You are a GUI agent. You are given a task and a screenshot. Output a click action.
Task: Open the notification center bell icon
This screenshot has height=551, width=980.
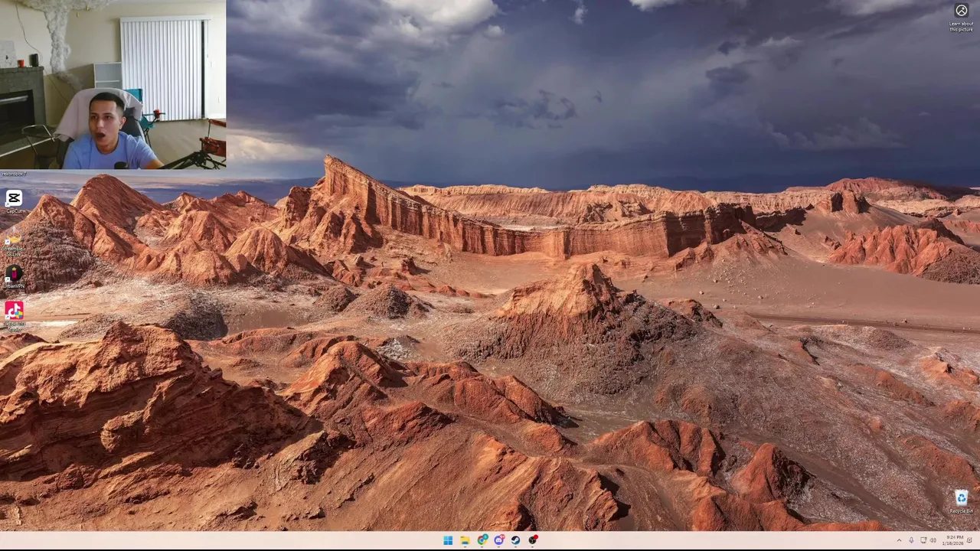[x=970, y=540]
